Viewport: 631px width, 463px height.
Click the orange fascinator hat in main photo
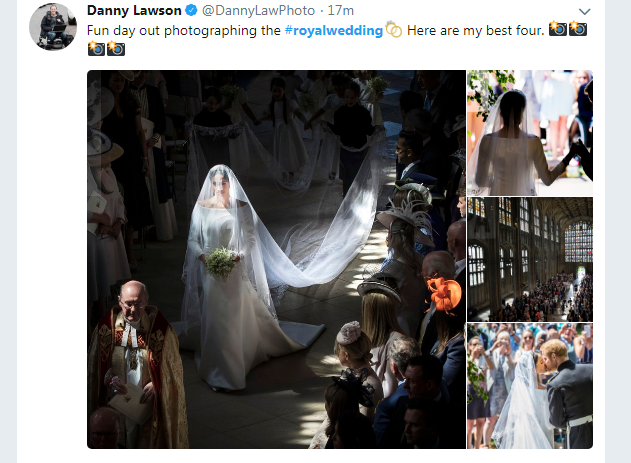(444, 293)
